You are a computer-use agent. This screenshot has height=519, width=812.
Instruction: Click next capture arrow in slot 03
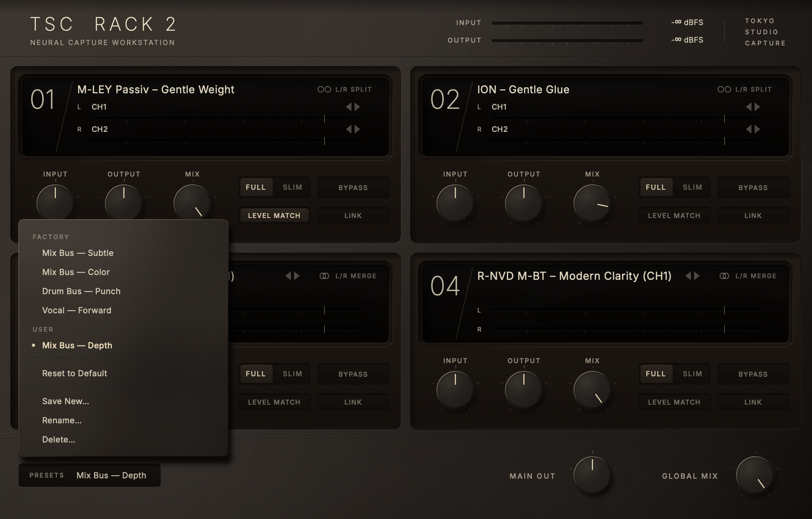coord(297,276)
